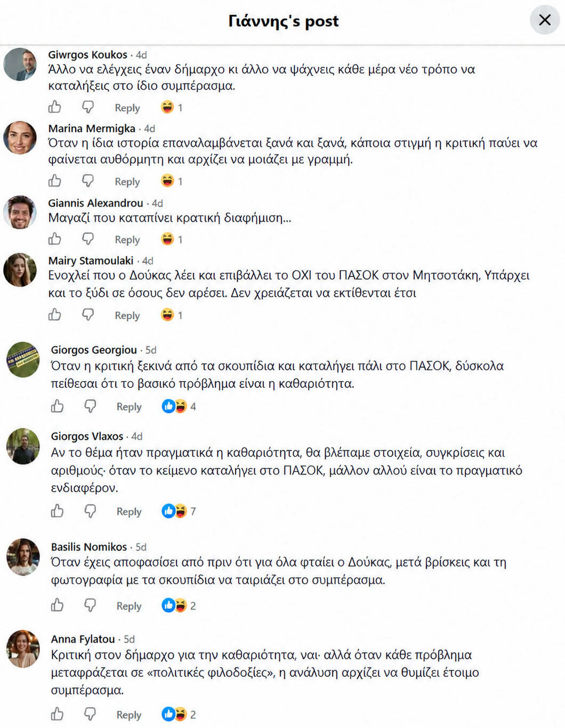Open laughing reaction on Giwrgos Koukos's comment
This screenshot has height=728, width=565.
(172, 107)
